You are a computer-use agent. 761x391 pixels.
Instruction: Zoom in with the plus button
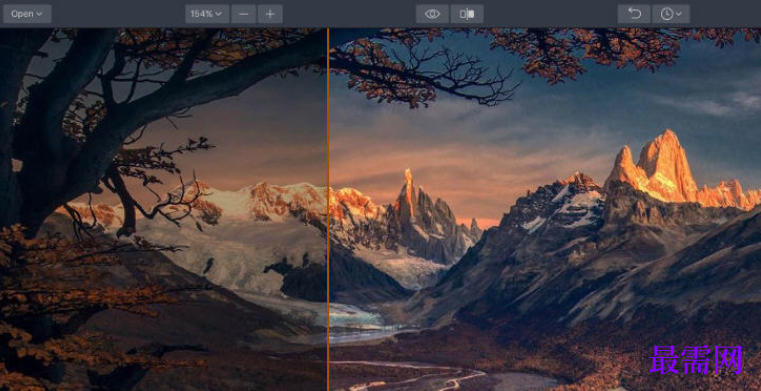point(270,14)
